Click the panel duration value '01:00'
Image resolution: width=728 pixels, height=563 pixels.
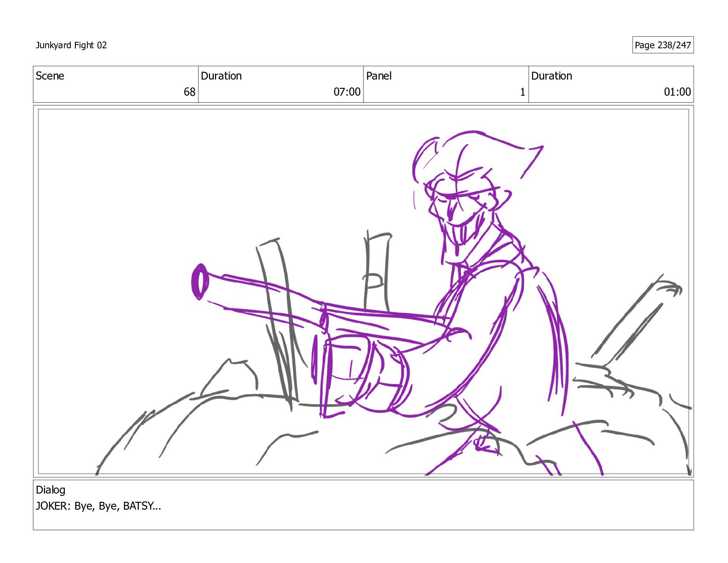(x=677, y=92)
